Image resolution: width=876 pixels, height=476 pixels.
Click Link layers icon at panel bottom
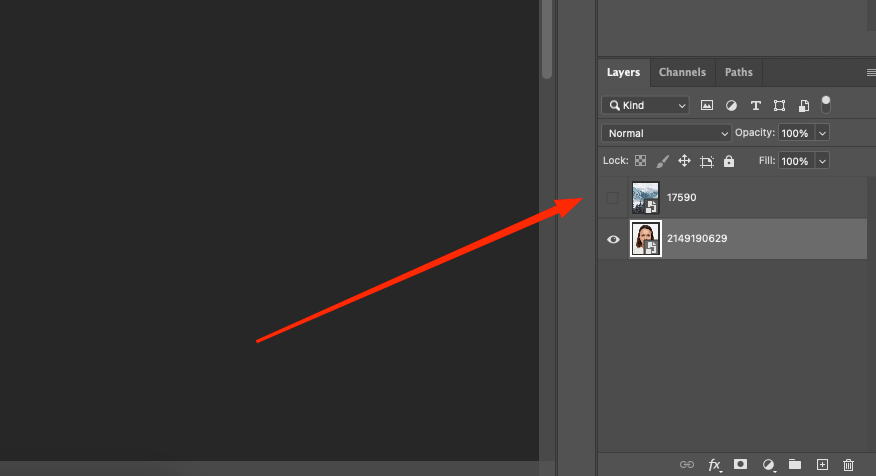pos(687,464)
